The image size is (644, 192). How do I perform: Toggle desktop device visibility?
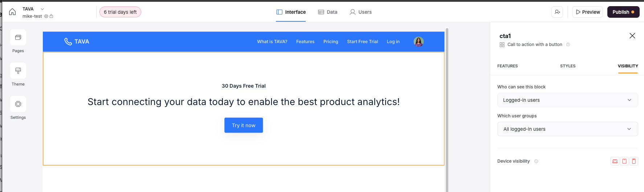[615, 161]
